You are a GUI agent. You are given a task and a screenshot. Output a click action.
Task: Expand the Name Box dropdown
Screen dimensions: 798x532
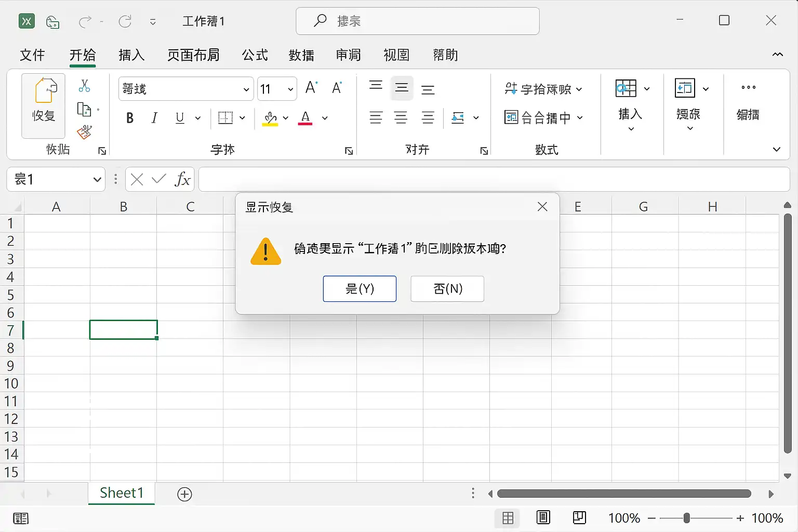(x=97, y=180)
